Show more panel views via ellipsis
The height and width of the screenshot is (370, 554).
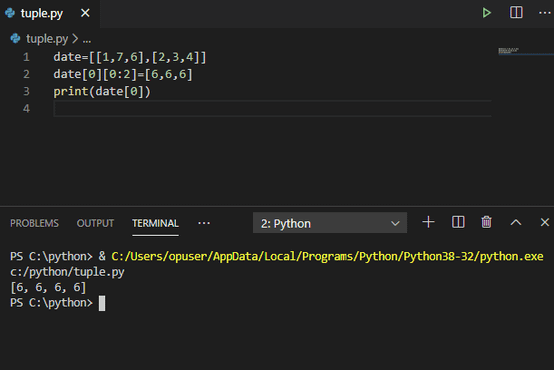pos(204,223)
